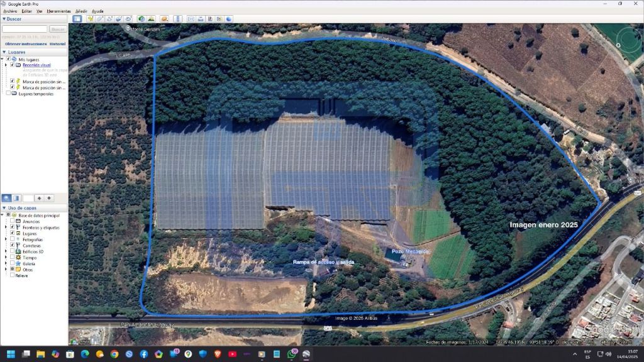Expand the Recorrido visual folder
The image size is (644, 362).
click(x=7, y=65)
